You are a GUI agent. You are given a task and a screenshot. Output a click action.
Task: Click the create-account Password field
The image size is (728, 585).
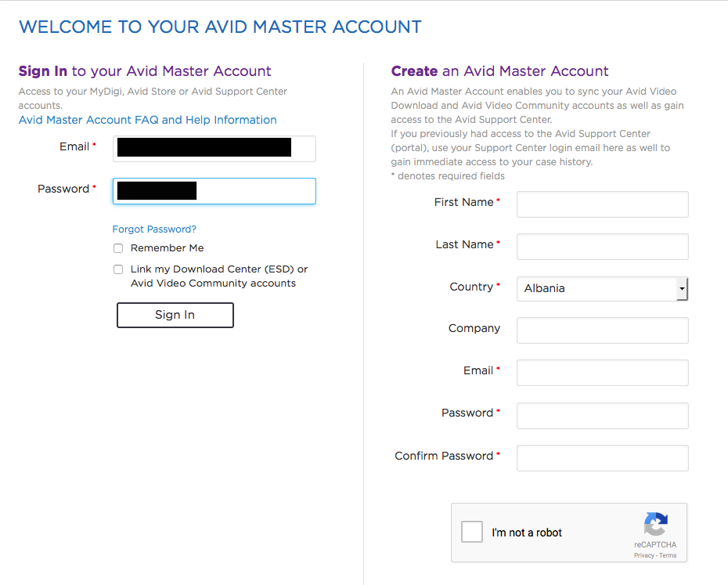tap(602, 415)
